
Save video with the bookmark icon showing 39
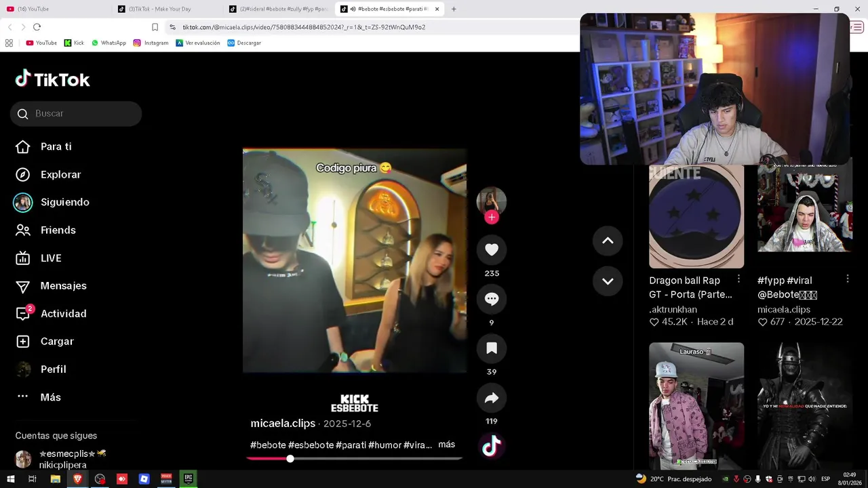(x=492, y=348)
